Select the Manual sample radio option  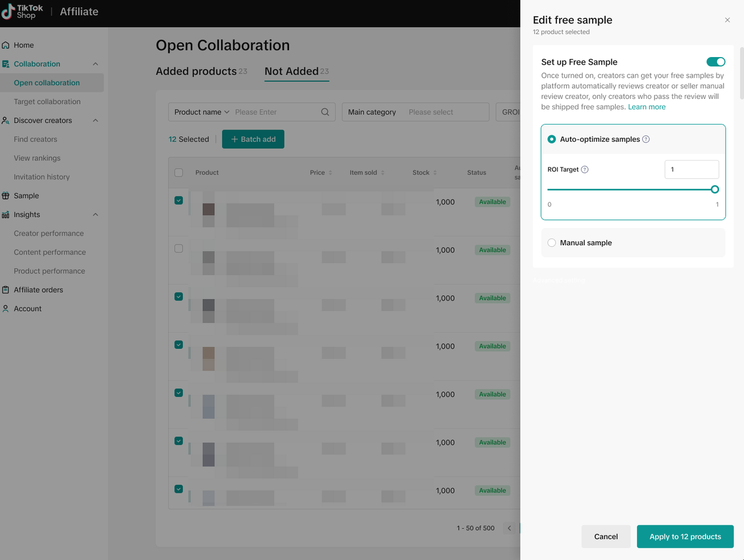click(x=552, y=242)
